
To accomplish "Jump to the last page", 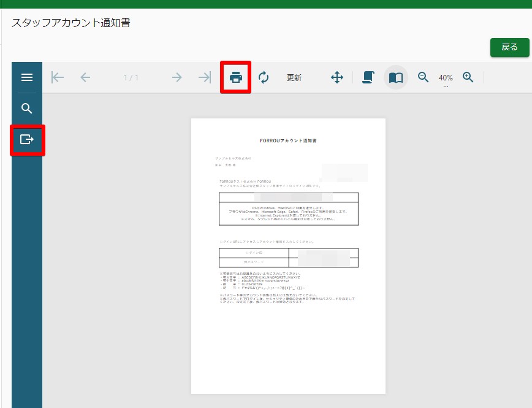I will point(205,77).
